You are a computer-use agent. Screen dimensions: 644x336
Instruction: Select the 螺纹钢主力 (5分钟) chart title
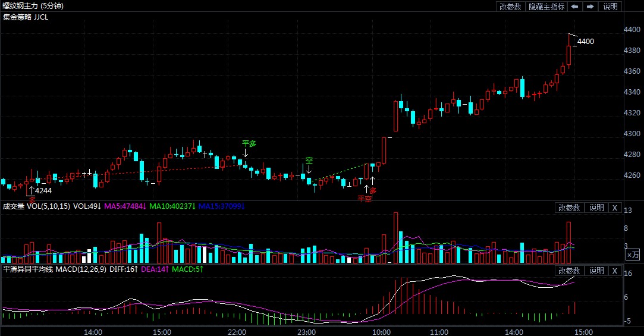coord(33,6)
